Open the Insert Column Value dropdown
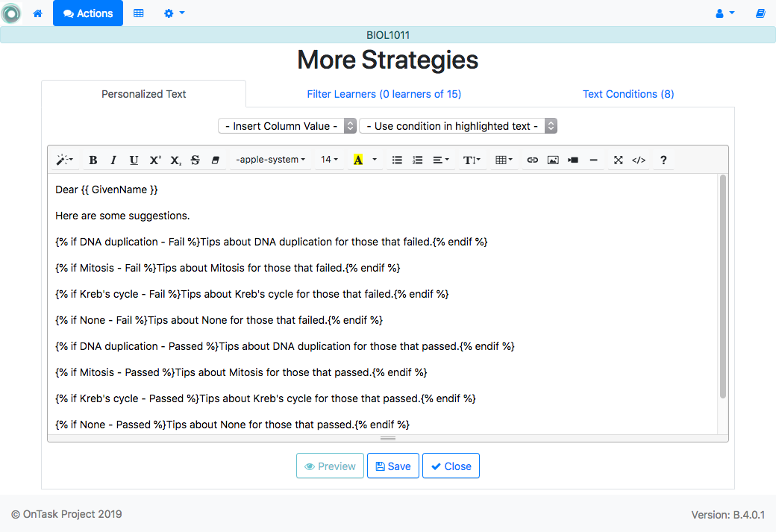This screenshot has height=532, width=776. 287,126
